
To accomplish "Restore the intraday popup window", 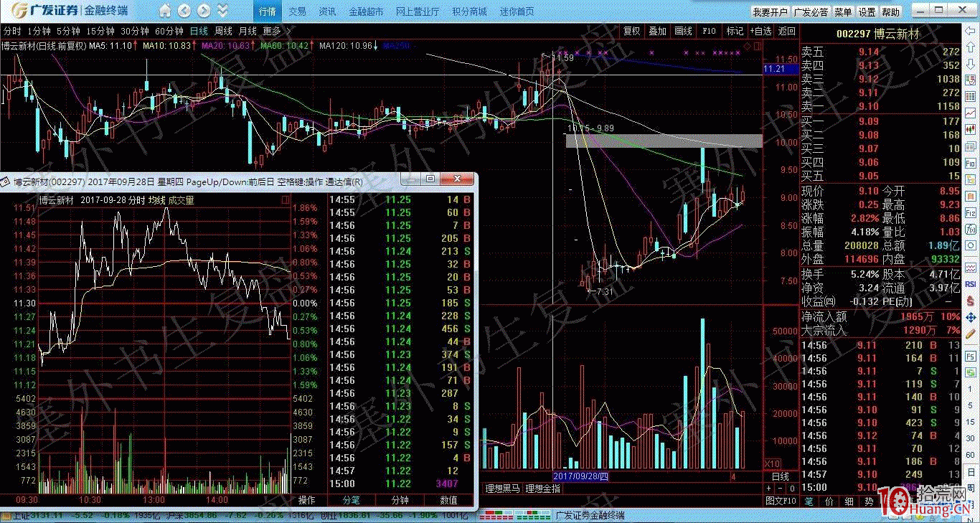I will [x=430, y=179].
